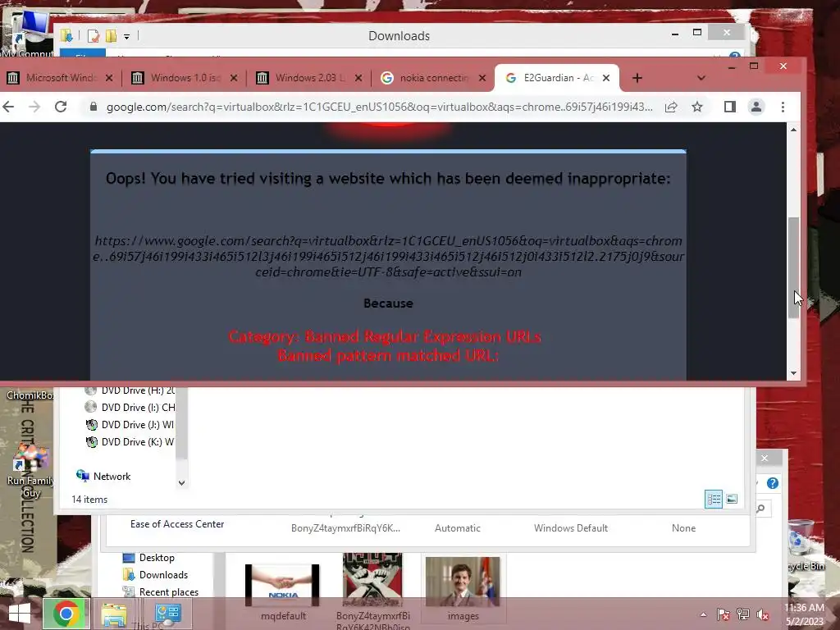This screenshot has width=840, height=630.
Task: Switch to details view in Downloads
Action: point(714,500)
